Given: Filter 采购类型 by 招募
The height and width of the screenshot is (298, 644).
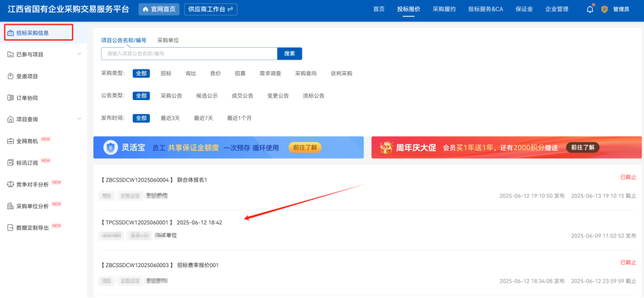Looking at the screenshot, I should (240, 73).
